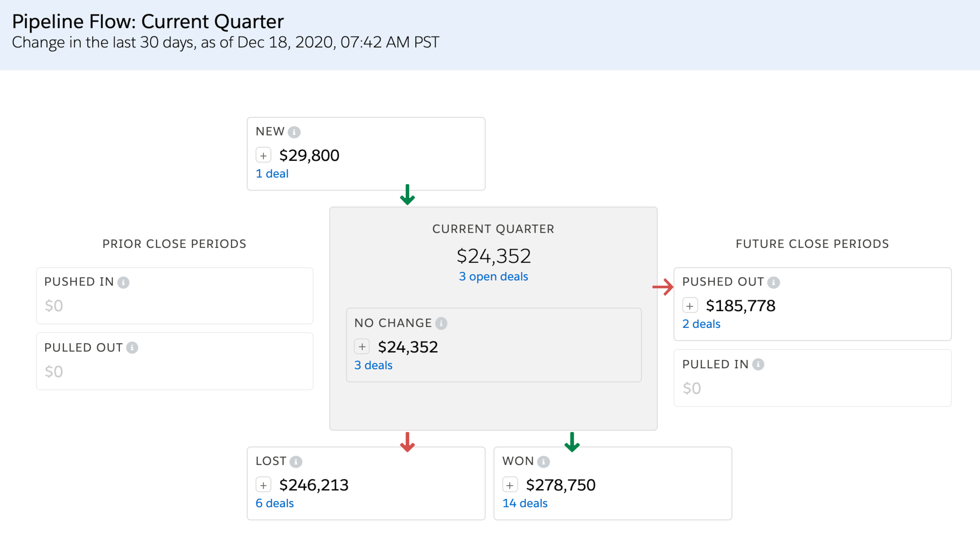Screen dimensions: 980x552
Task: Click the info icon beside LOST
Action: click(295, 462)
